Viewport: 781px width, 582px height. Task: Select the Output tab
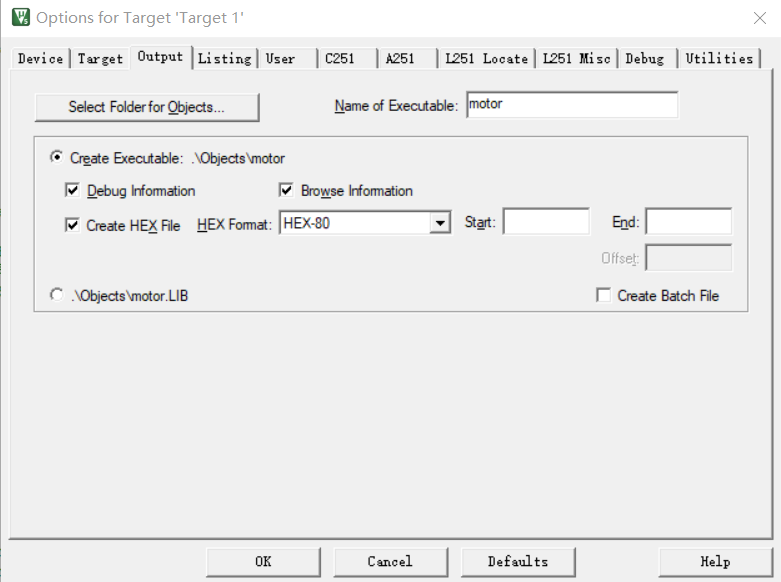[160, 57]
